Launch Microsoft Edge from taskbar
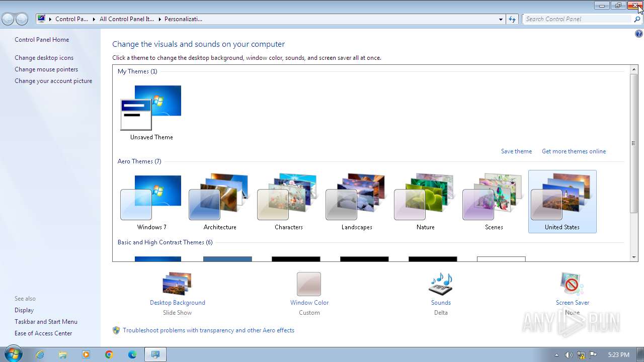 click(x=132, y=354)
